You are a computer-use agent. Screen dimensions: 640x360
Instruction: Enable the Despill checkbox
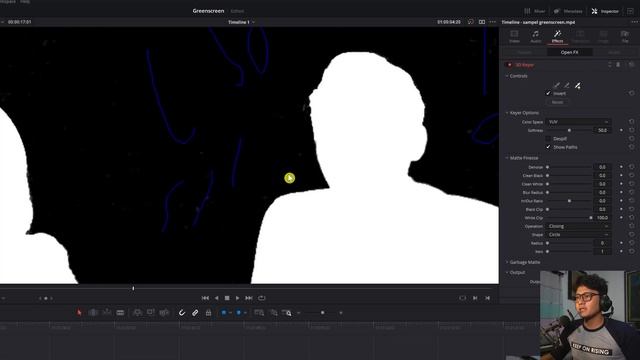(549, 139)
